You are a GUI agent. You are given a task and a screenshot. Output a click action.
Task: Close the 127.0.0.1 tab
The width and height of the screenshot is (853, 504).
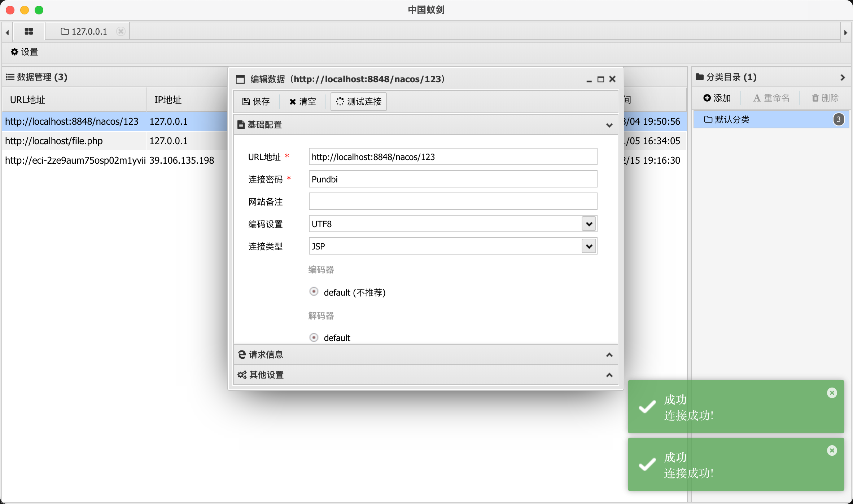[121, 31]
